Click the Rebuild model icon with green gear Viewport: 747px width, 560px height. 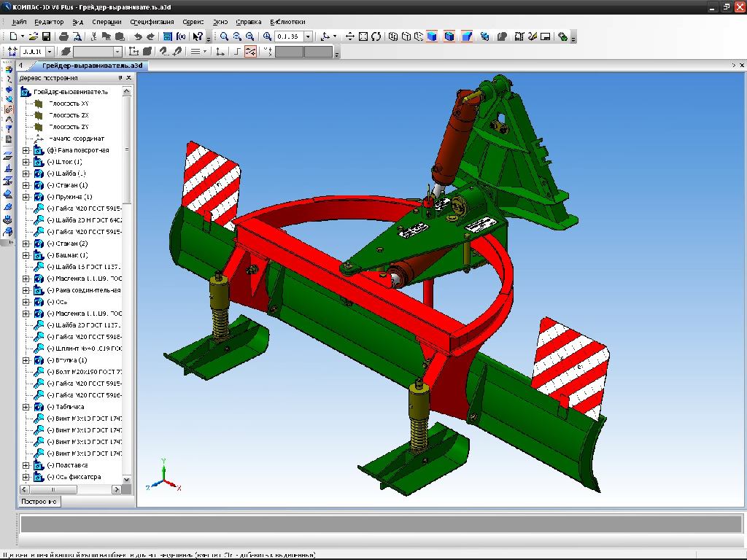click(562, 36)
